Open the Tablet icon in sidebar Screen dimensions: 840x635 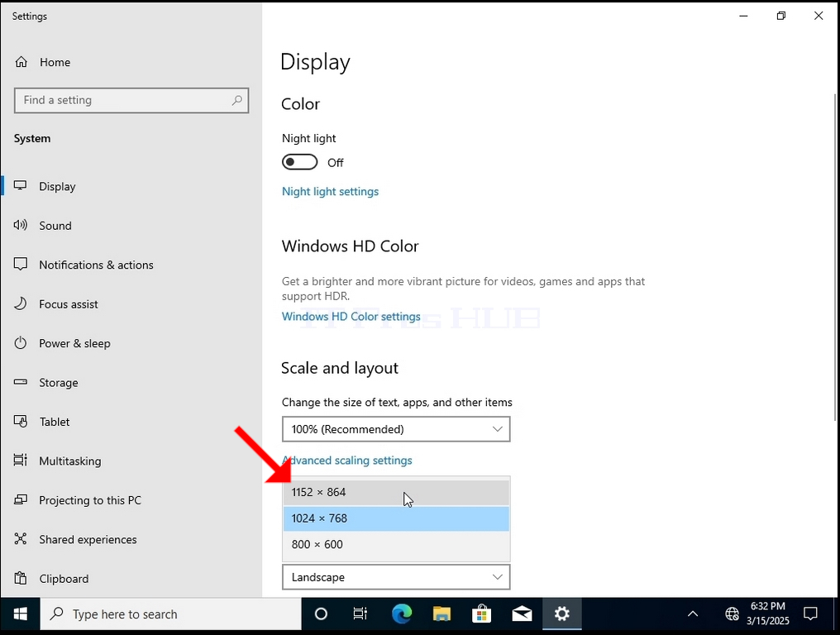pyautogui.click(x=21, y=421)
